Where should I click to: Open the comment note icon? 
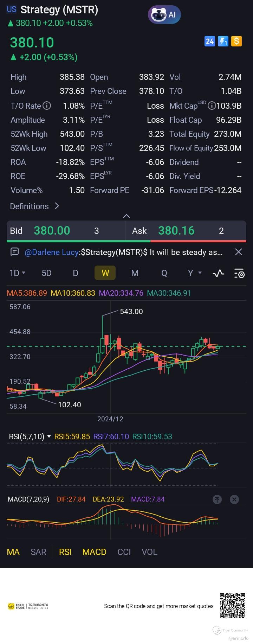pyautogui.click(x=15, y=252)
